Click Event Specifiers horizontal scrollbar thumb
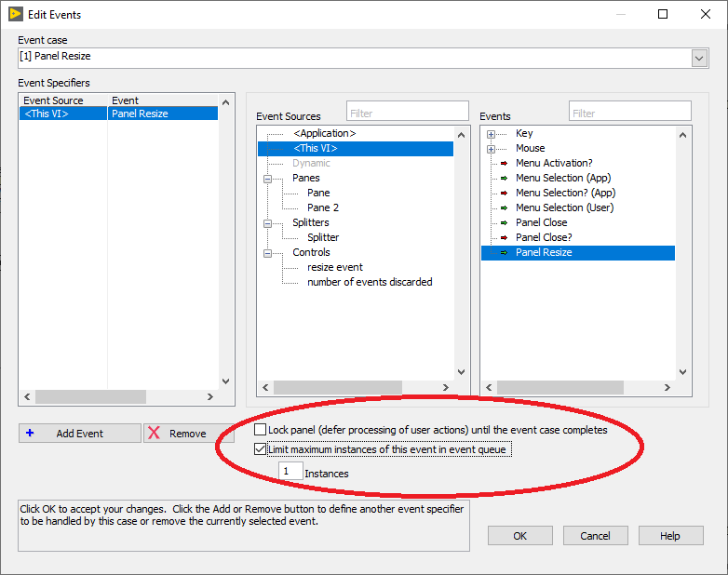This screenshot has width=728, height=575. pyautogui.click(x=90, y=396)
